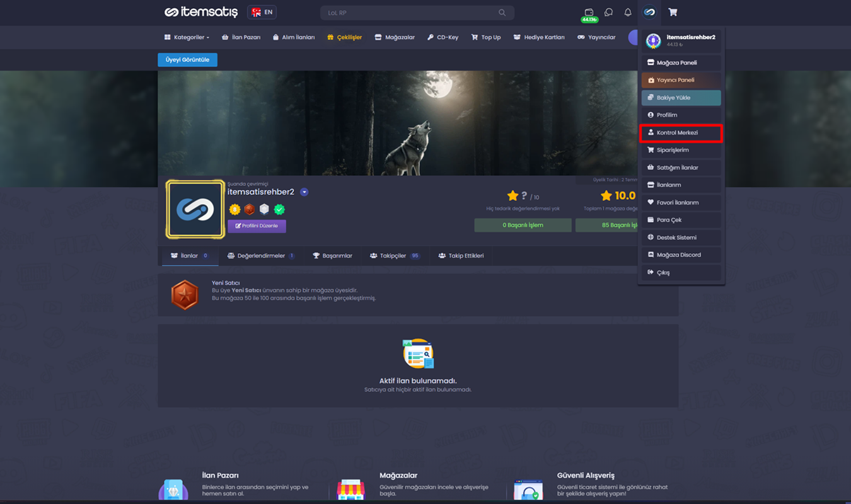Select Çıkış to log out
Image resolution: width=851 pixels, height=504 pixels.
[681, 272]
